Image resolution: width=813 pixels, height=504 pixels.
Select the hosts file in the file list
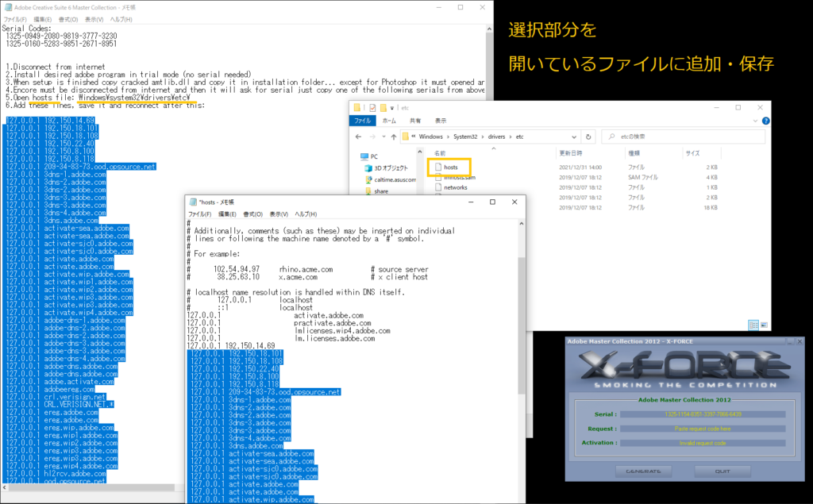click(451, 167)
